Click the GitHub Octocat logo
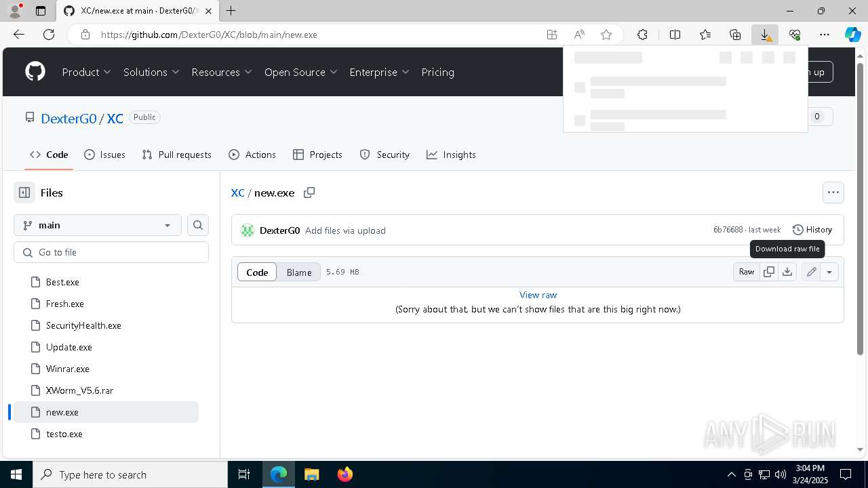 pyautogui.click(x=35, y=72)
